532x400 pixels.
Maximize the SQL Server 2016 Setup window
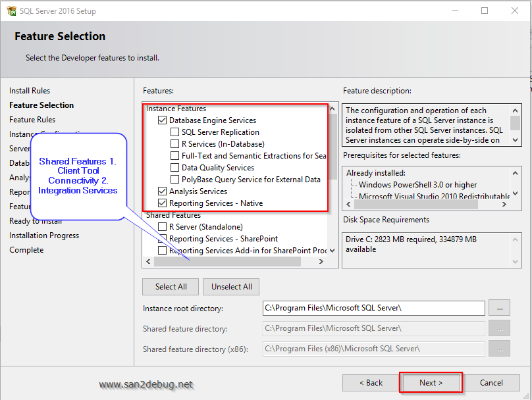pos(485,11)
